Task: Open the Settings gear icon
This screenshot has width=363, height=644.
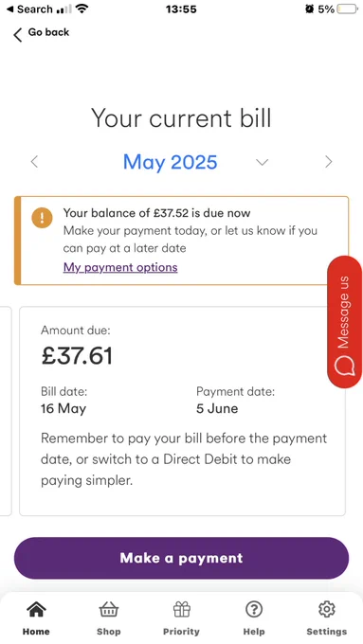Action: click(326, 609)
